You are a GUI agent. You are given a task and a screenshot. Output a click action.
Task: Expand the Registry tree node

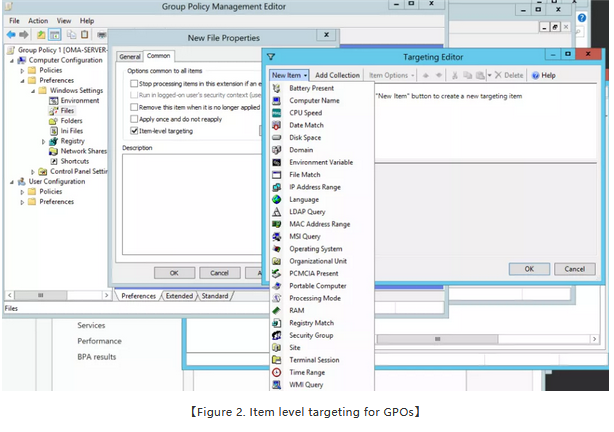(x=44, y=141)
